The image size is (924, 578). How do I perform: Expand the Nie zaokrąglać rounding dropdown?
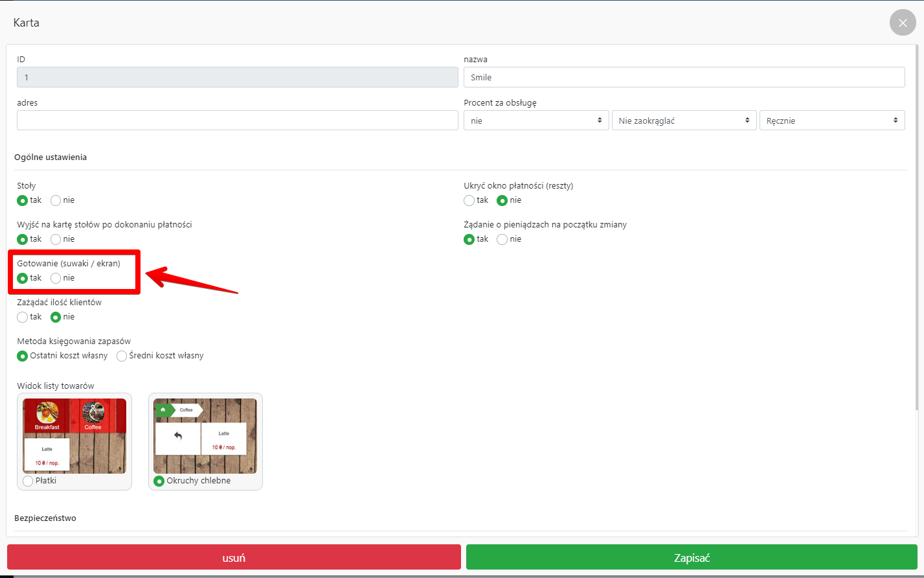[x=684, y=121]
